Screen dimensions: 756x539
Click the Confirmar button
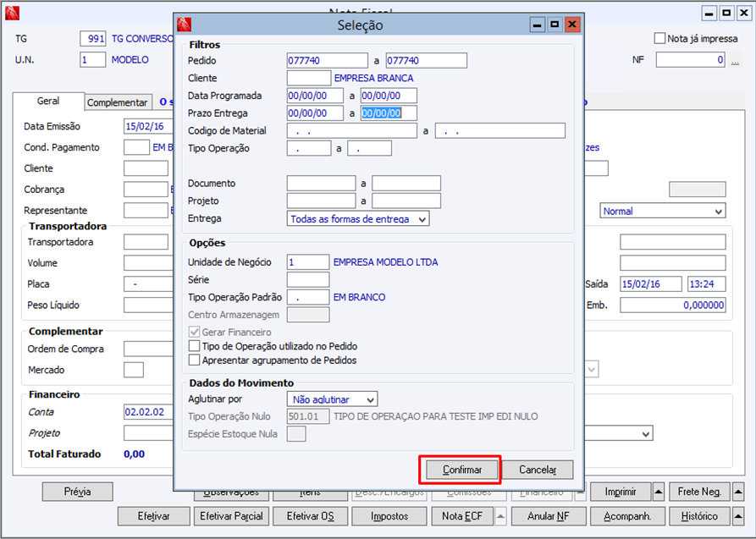(462, 470)
